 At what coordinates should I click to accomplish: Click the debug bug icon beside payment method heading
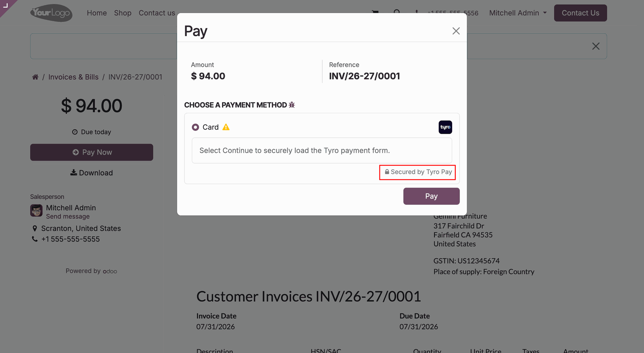point(292,105)
